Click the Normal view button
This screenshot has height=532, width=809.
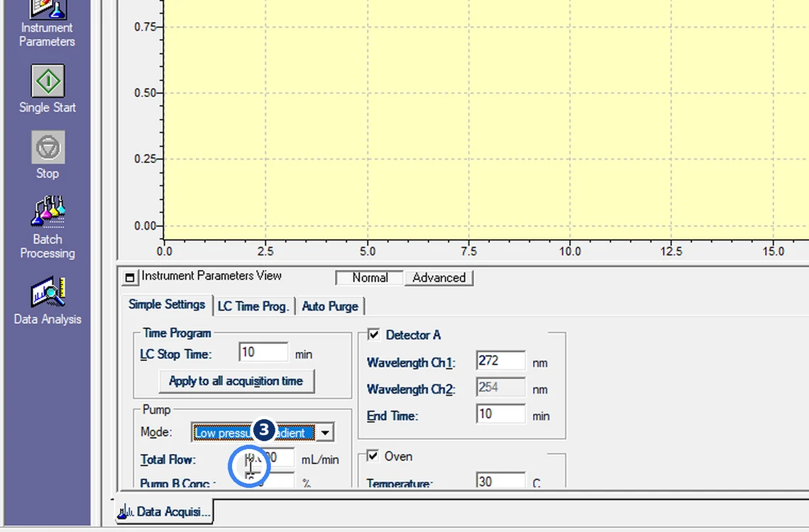370,277
